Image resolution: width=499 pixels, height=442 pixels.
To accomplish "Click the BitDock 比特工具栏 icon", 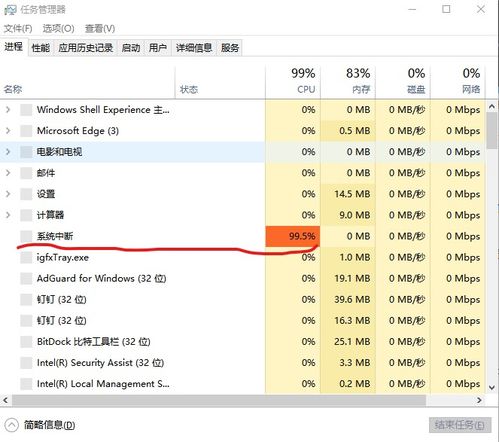I will (26, 342).
